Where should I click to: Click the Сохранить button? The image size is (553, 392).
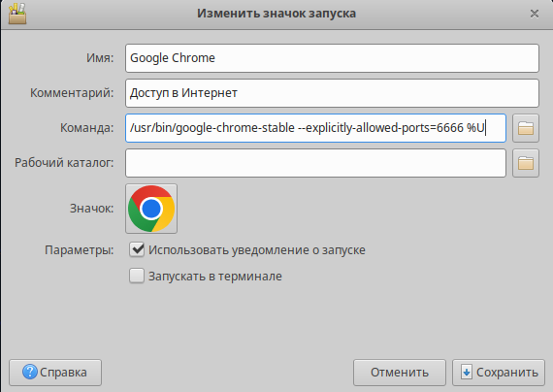499,373
